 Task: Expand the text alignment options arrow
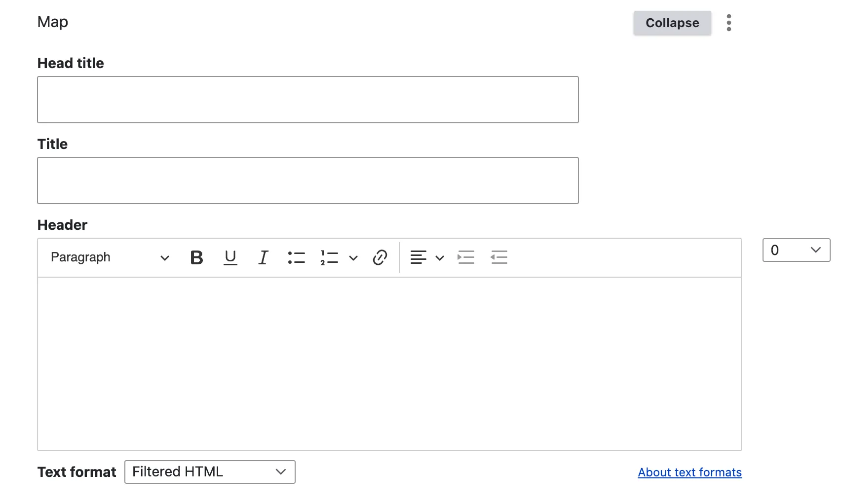click(440, 257)
